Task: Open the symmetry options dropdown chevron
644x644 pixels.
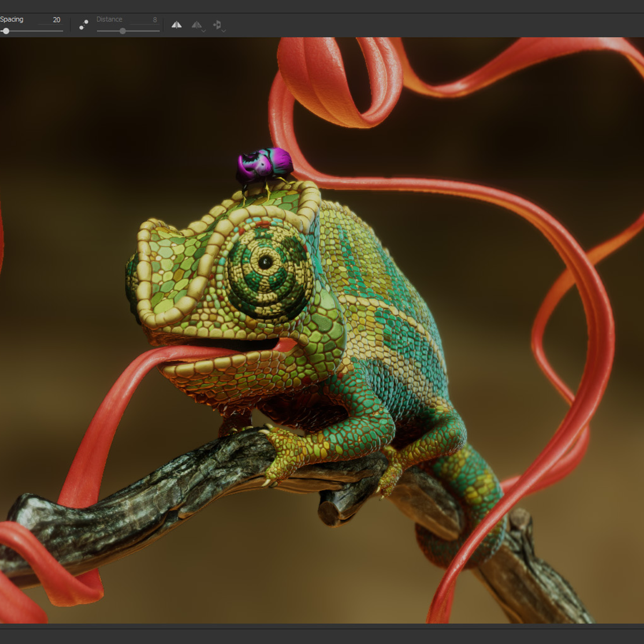Action: point(203,31)
